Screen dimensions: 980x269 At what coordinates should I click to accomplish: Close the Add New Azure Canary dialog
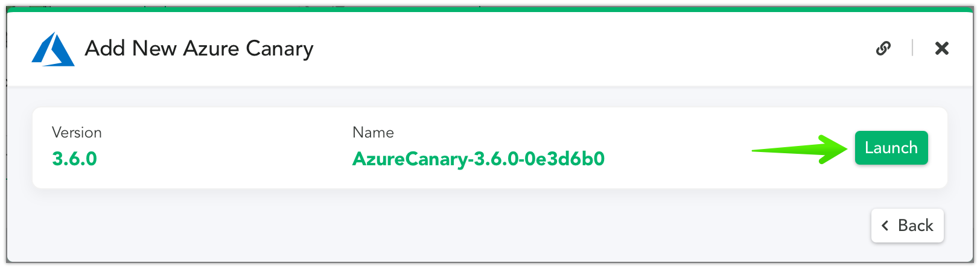pyautogui.click(x=941, y=48)
